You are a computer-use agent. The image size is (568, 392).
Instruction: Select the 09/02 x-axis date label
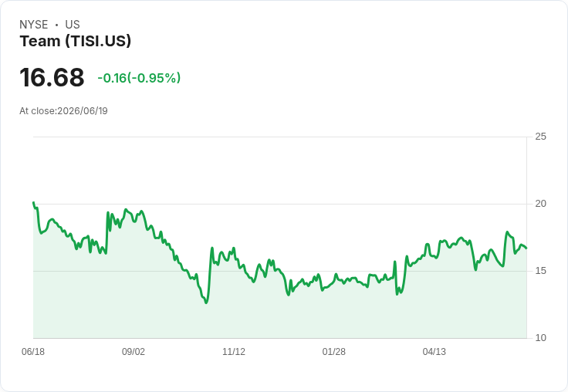point(134,352)
